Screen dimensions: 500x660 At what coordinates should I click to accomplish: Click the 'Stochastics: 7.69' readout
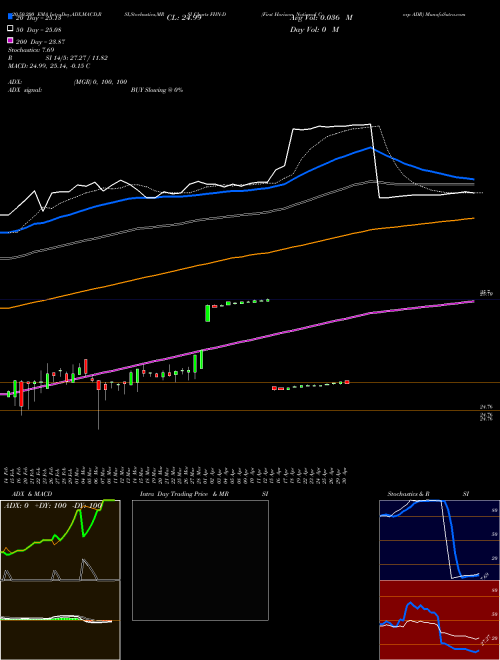[x=31, y=50]
